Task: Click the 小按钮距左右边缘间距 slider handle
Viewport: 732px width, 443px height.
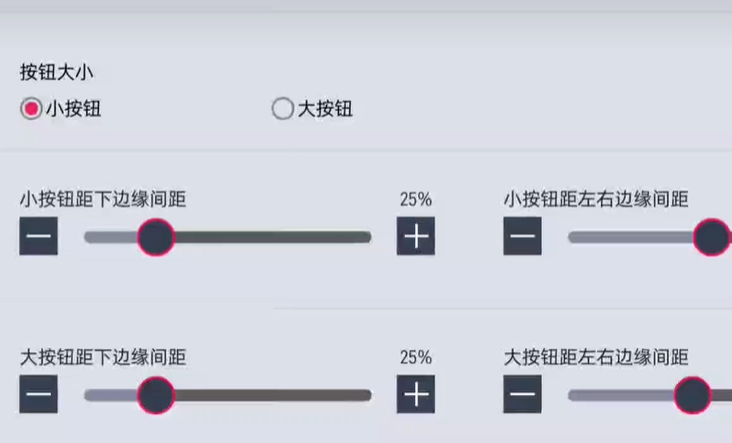Action: coord(712,237)
